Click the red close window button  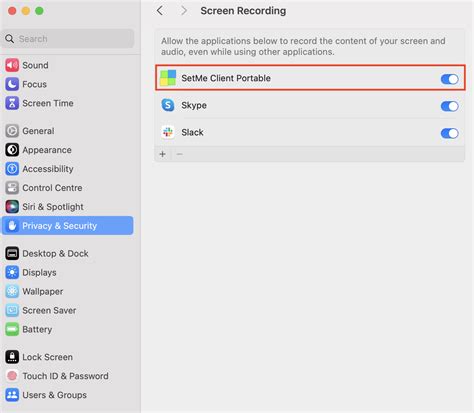(x=12, y=11)
